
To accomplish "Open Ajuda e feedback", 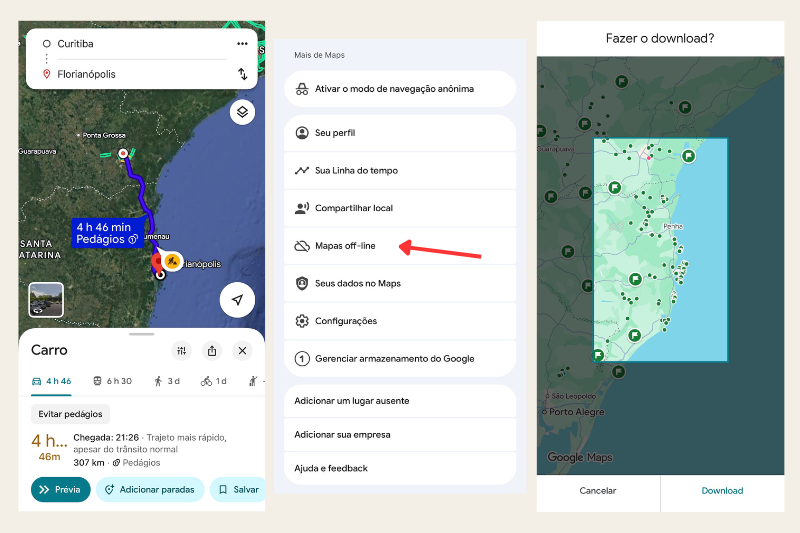I will pyautogui.click(x=400, y=468).
